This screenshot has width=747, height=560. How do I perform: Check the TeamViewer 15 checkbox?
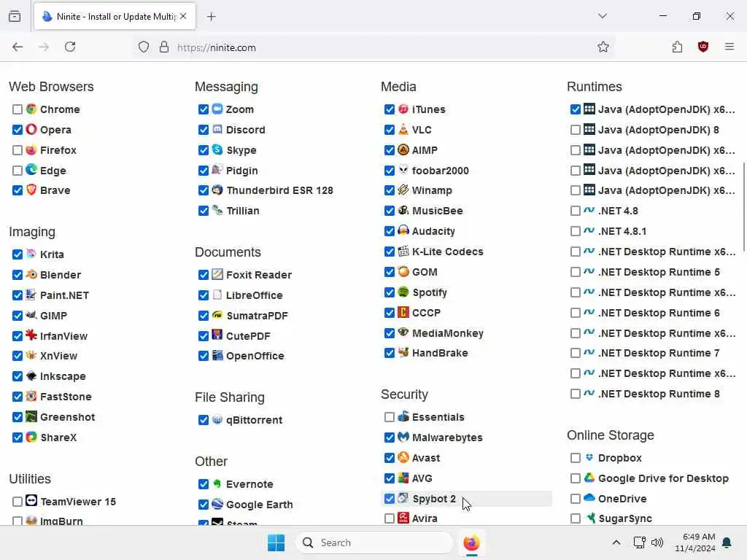point(18,502)
